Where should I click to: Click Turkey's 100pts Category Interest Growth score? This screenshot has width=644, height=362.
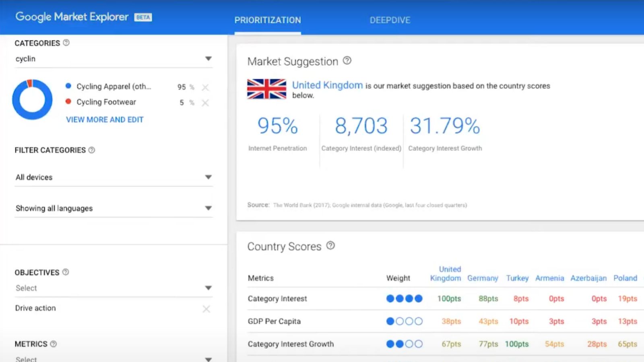click(x=517, y=344)
